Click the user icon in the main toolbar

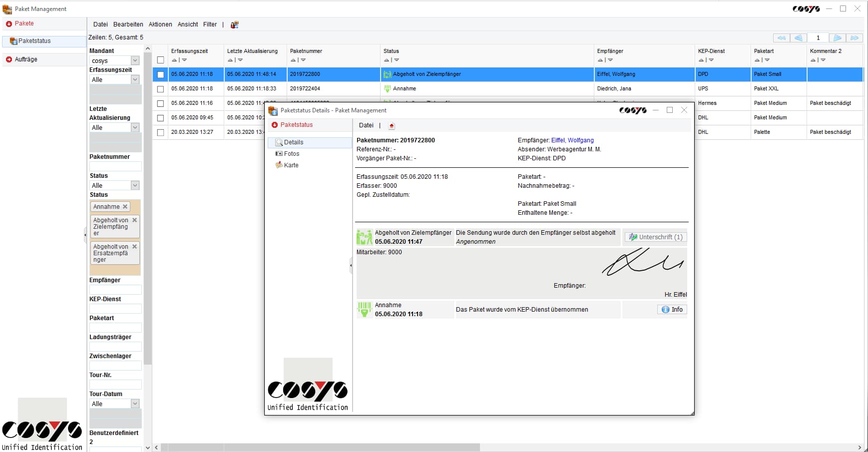point(234,24)
